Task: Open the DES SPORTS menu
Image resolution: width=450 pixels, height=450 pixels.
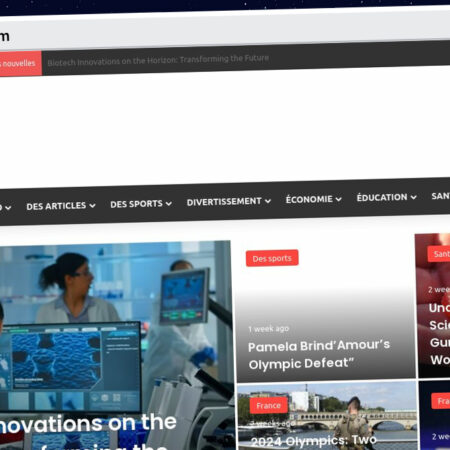Action: tap(136, 204)
